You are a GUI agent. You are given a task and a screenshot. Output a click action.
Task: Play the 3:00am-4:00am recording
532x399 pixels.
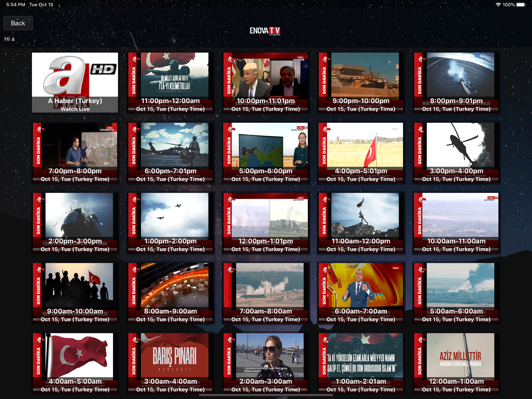[170, 363]
